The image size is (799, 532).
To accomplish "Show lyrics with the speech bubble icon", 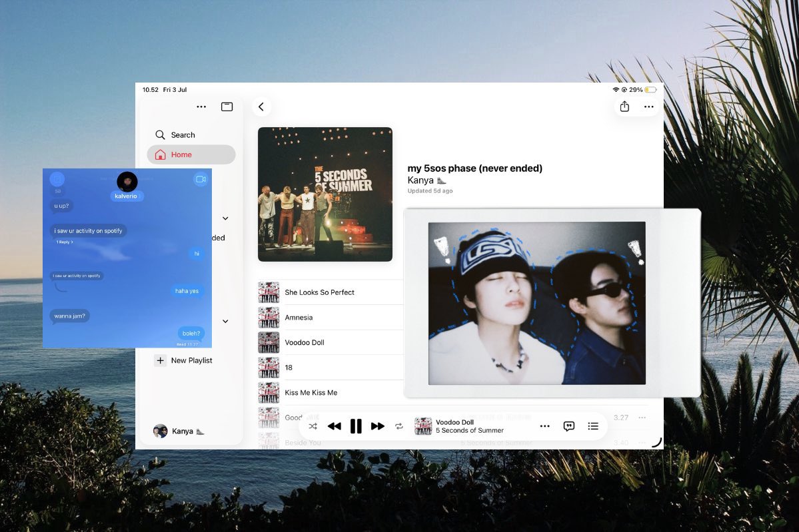I will point(568,426).
